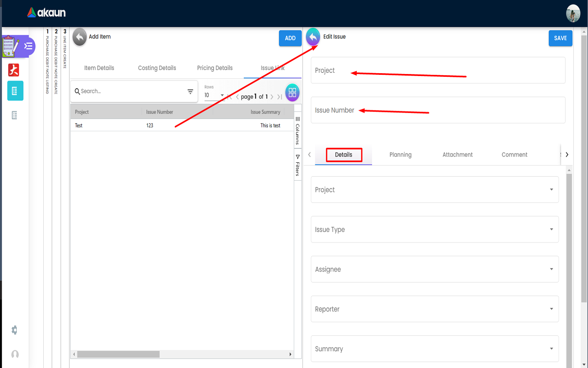Open the red PDF icon in sidebar

tap(14, 70)
